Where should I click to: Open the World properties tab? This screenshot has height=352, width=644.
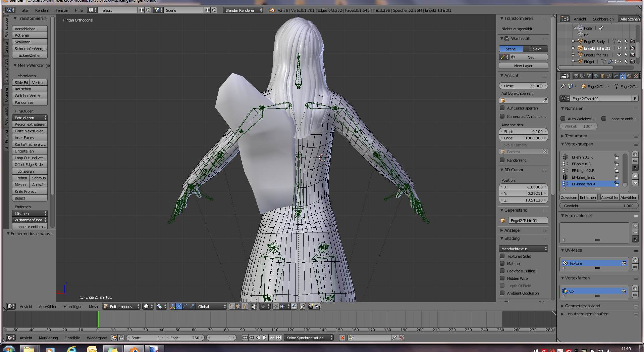(x=596, y=76)
